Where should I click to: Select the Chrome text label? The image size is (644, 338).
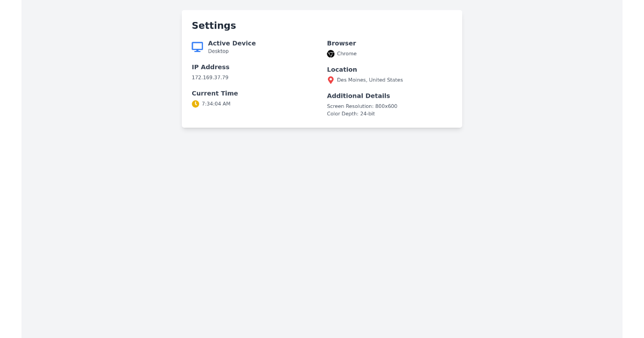click(348, 54)
